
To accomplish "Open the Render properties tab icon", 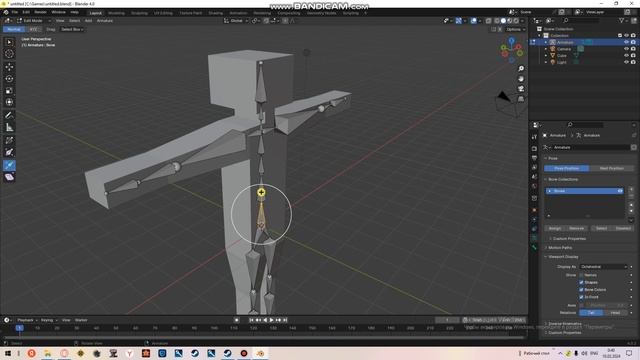I will click(x=534, y=148).
